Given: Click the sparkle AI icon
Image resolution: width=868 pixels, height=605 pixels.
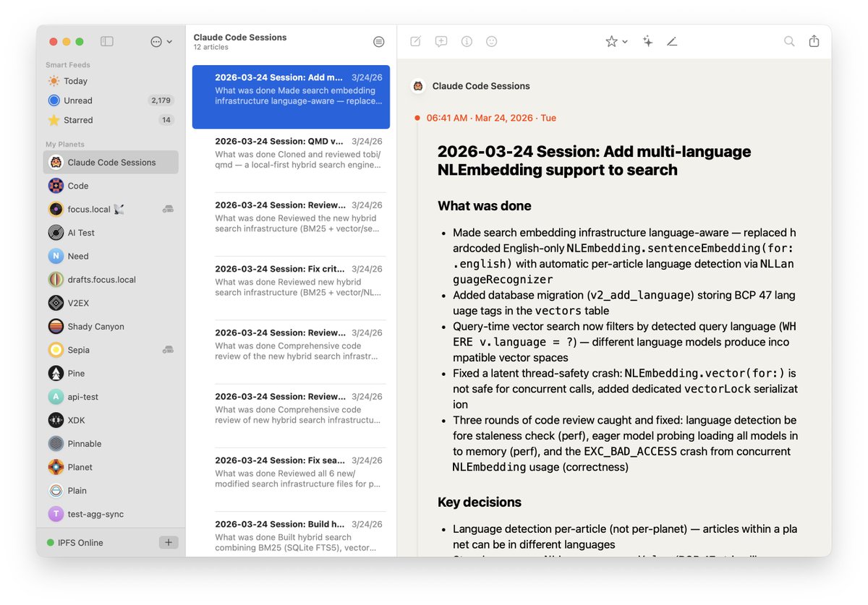Looking at the screenshot, I should tap(647, 42).
